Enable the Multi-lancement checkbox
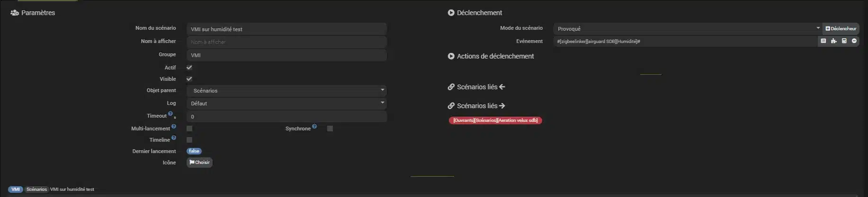The width and height of the screenshot is (868, 197). tap(189, 128)
